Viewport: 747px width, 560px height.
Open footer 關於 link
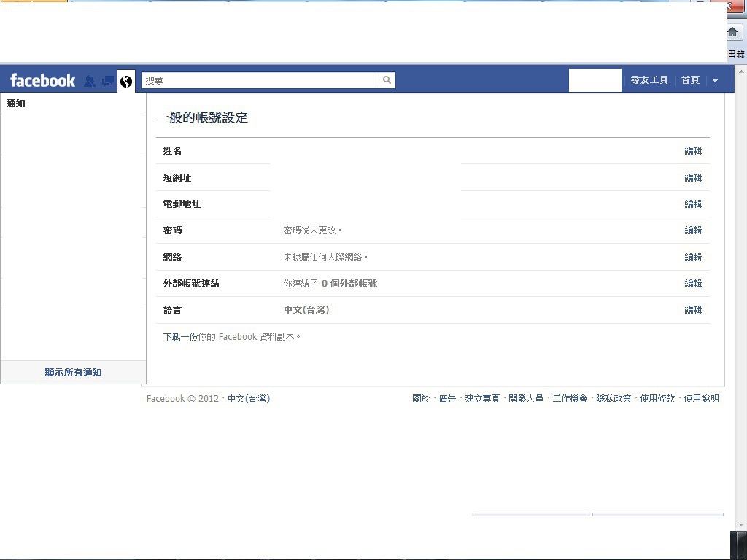pos(421,399)
